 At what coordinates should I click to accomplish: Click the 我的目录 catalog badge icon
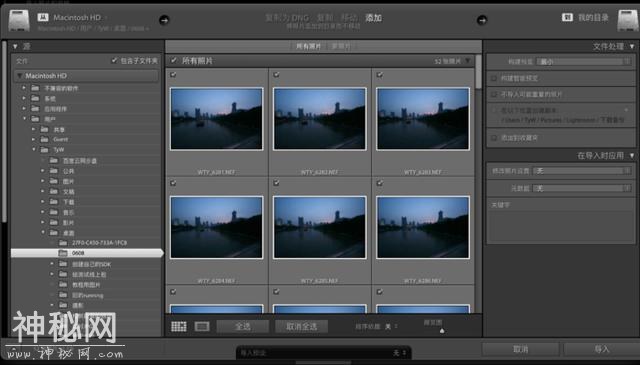567,17
